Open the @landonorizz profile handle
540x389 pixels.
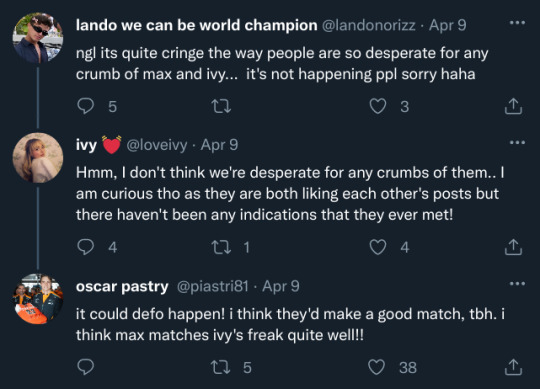click(368, 25)
